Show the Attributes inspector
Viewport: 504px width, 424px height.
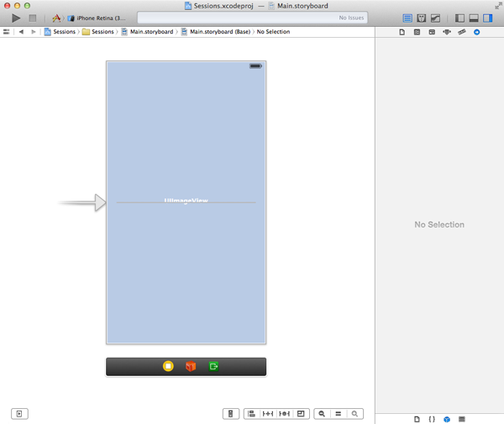pyautogui.click(x=447, y=32)
